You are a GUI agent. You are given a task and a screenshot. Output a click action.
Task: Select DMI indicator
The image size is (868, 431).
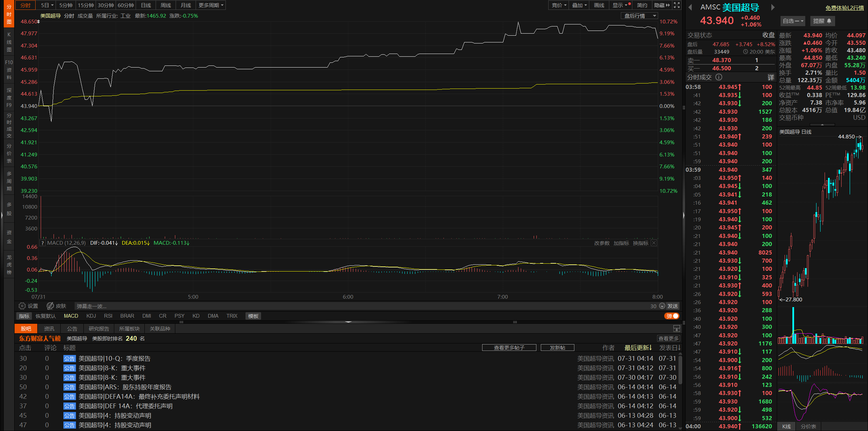tap(147, 316)
